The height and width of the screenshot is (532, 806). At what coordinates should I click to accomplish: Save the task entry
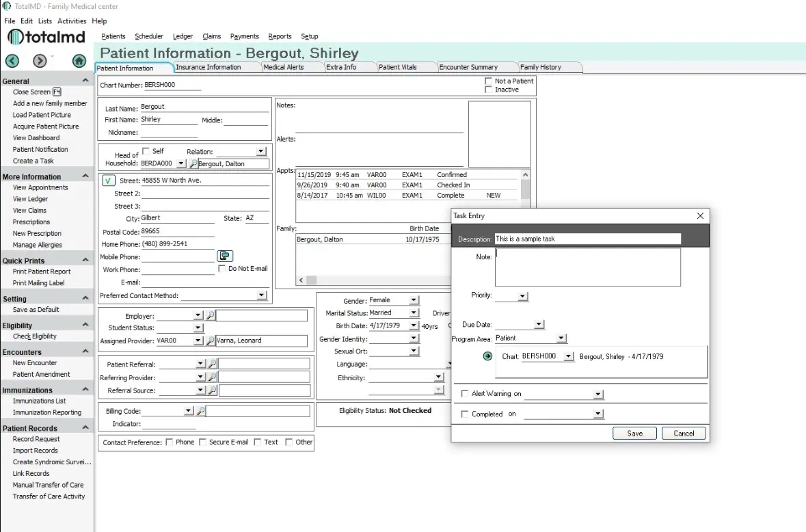(634, 433)
